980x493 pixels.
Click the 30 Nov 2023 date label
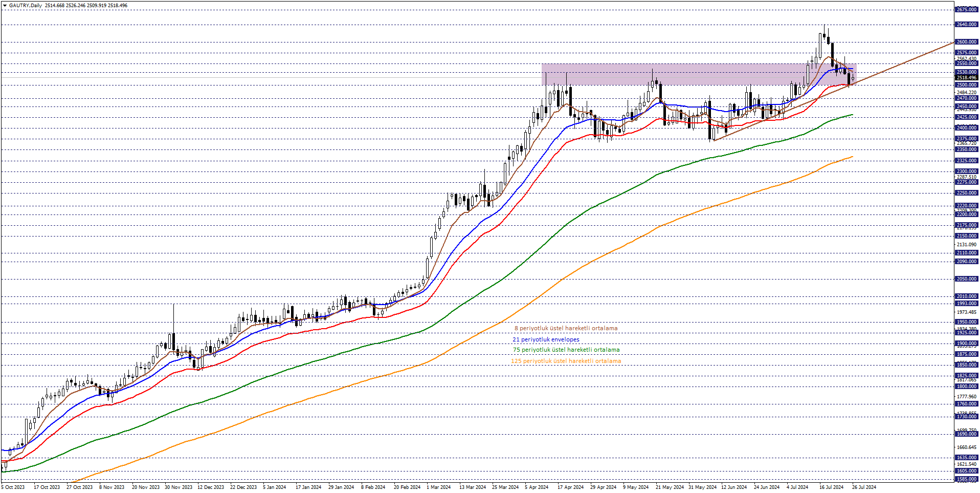point(179,487)
